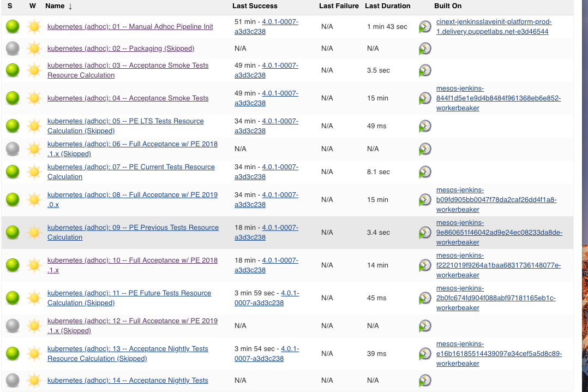This screenshot has width=588, height=392.
Task: Schedule build for 07 PE Current Tests job
Action: (425, 171)
